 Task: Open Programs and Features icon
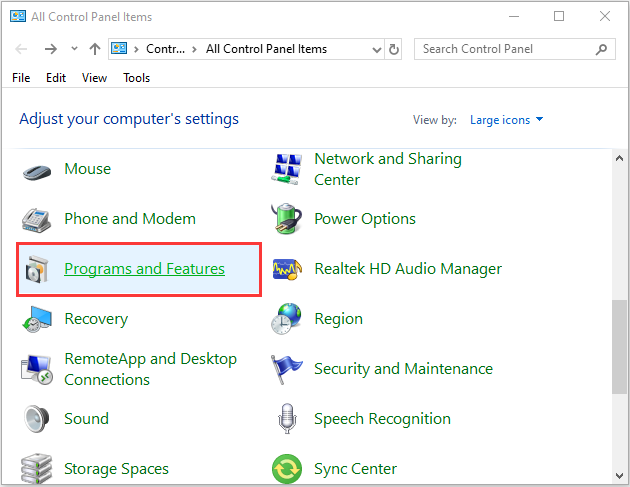point(37,269)
